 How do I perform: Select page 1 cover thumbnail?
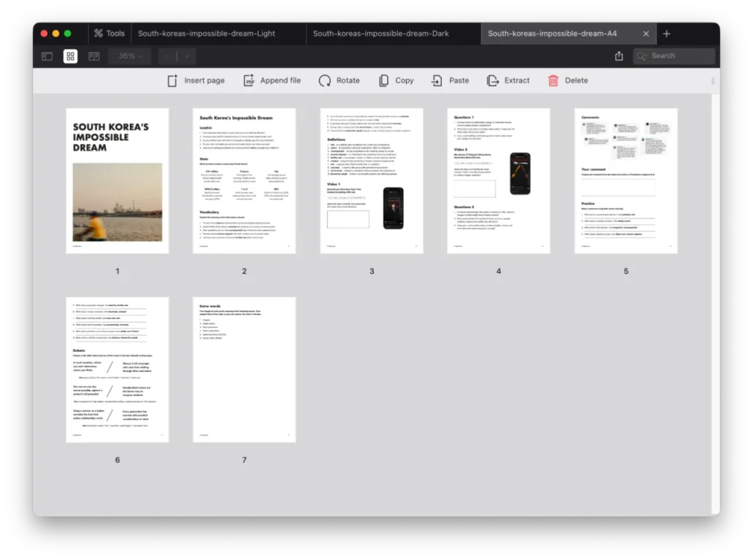(117, 181)
